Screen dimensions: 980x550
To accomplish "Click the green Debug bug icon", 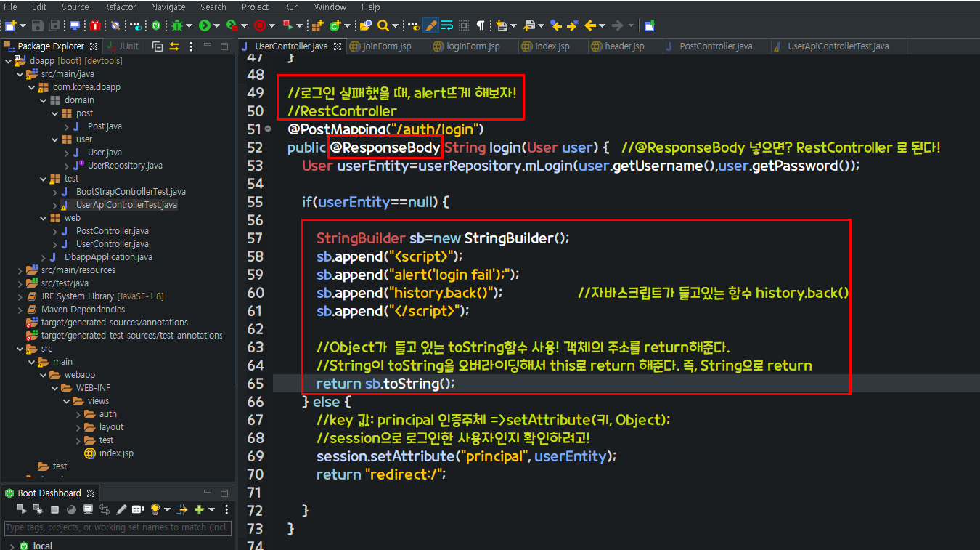I will tap(176, 25).
